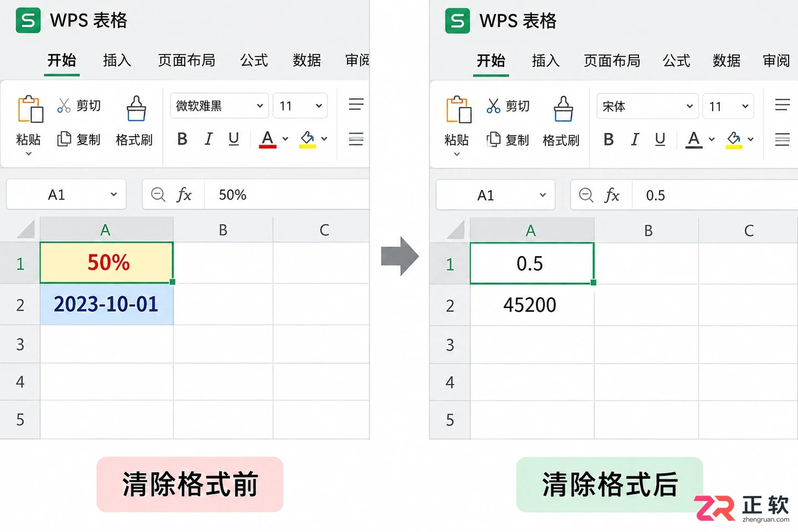Open fill color dropdown arrow in left window

[x=325, y=139]
